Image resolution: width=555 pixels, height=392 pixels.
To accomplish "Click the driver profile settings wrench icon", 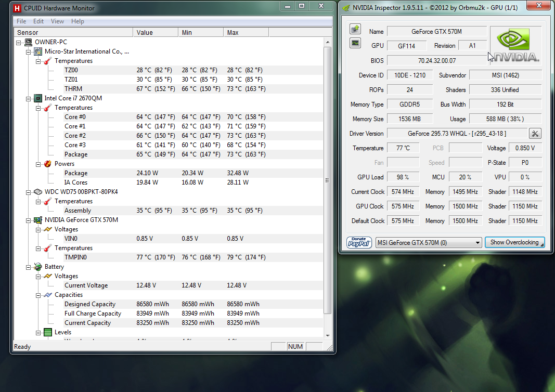I will pos(535,134).
